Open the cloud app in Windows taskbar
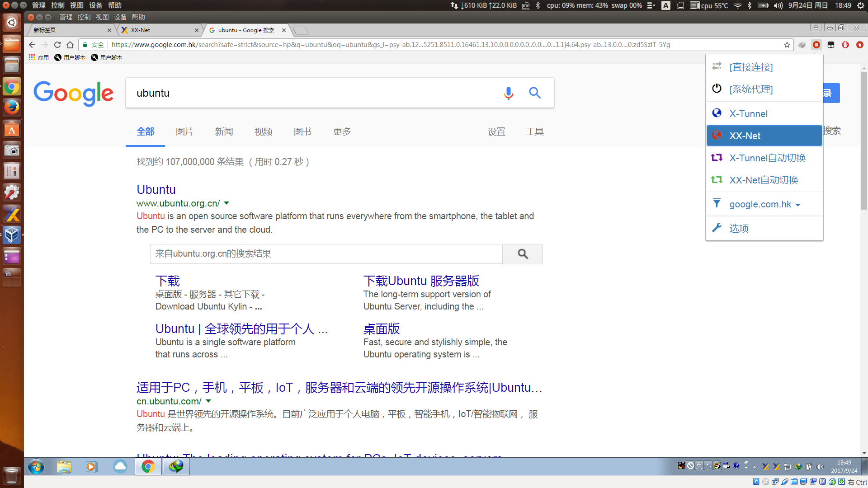The height and width of the screenshot is (488, 868). click(120, 466)
